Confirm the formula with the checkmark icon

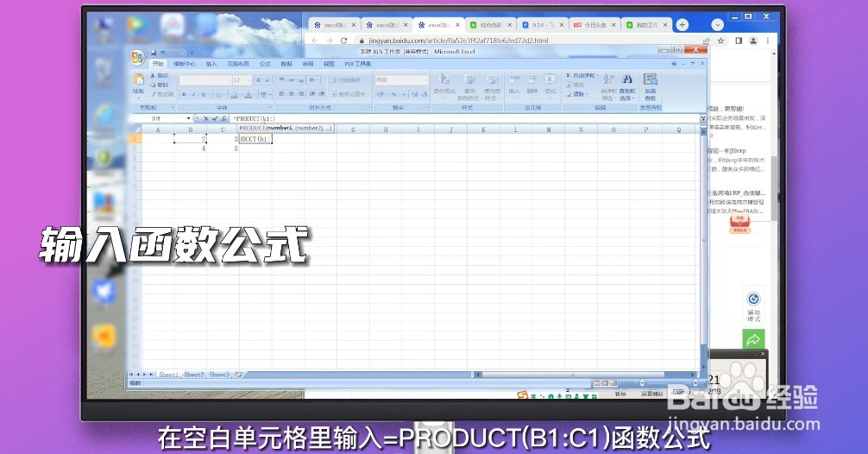(215, 118)
